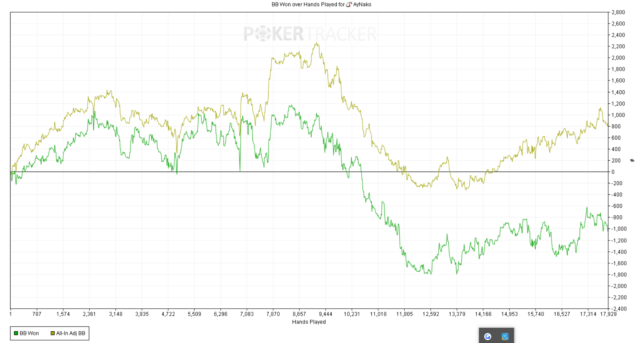Click the green BB Won legend swatch
This screenshot has height=343, width=644.
(x=16, y=333)
